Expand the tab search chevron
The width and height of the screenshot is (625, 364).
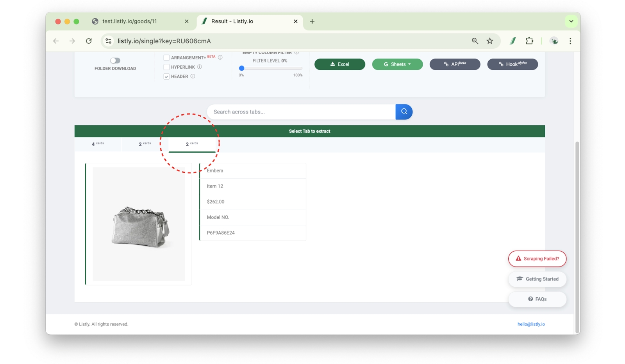click(x=571, y=21)
